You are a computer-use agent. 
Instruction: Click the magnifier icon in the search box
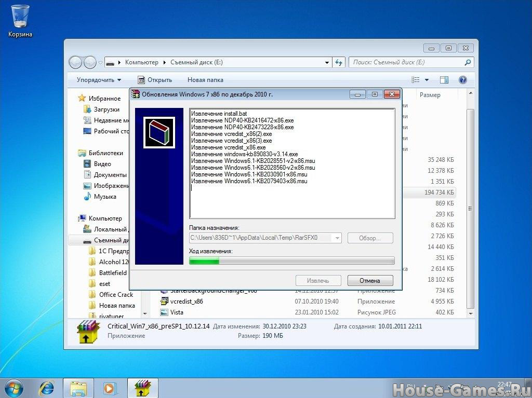point(468,62)
